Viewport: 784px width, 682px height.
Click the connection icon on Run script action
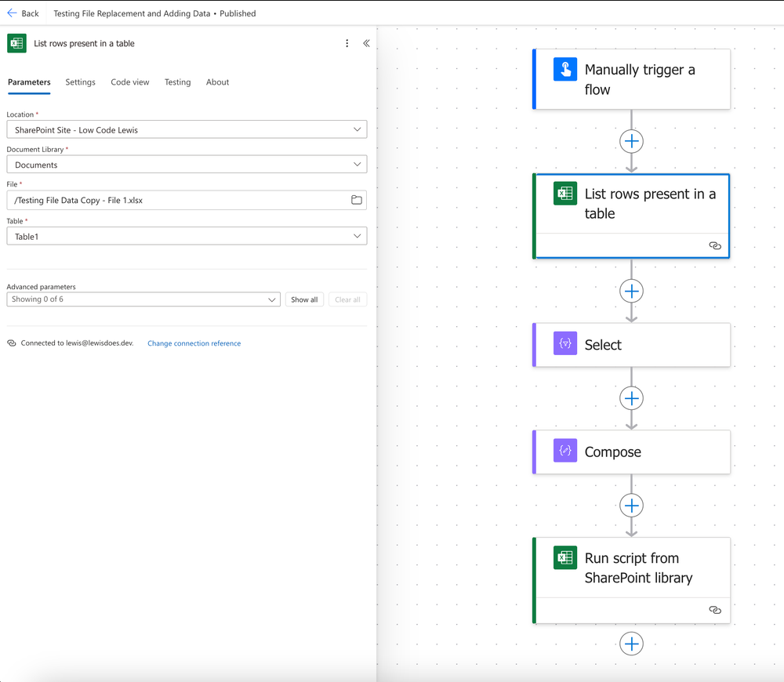[x=715, y=610]
